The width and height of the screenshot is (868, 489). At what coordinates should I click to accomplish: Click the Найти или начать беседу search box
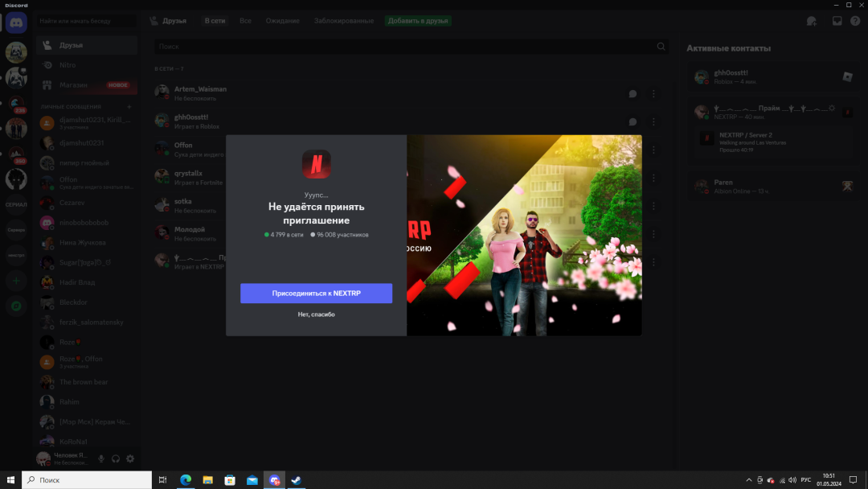(x=87, y=21)
